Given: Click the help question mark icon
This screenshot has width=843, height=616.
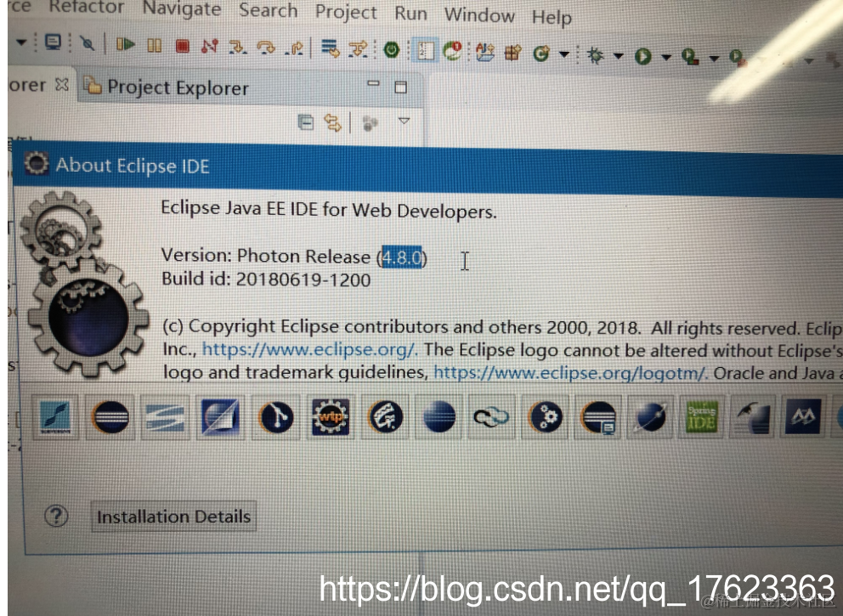Looking at the screenshot, I should [56, 516].
